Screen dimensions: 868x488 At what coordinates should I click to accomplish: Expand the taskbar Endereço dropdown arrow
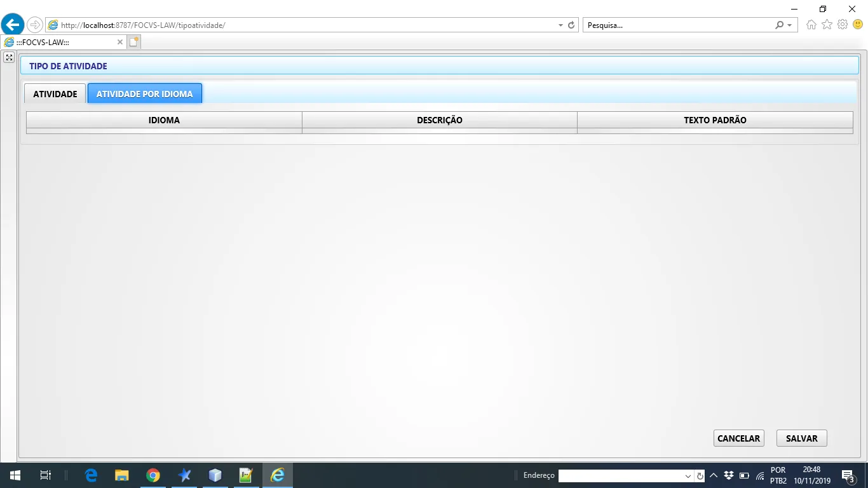688,476
